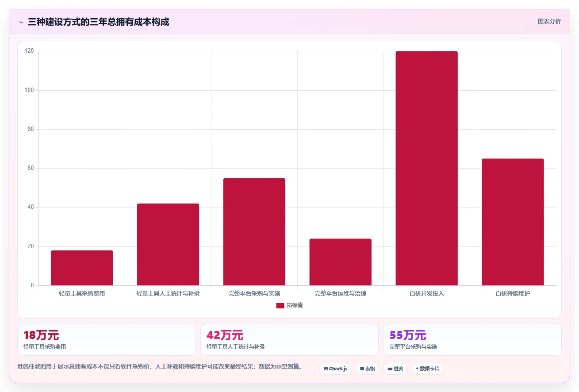Click the caption under card 42万元

point(236,347)
